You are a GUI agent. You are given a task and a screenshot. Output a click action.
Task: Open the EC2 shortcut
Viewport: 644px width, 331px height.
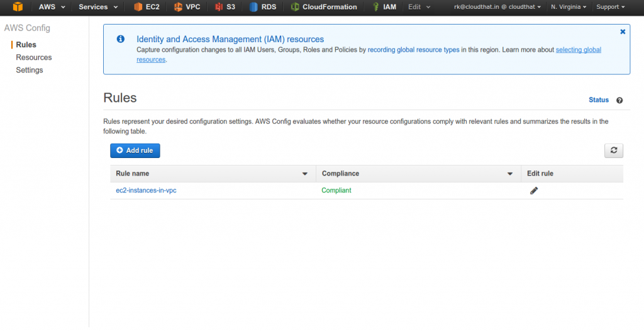[147, 7]
